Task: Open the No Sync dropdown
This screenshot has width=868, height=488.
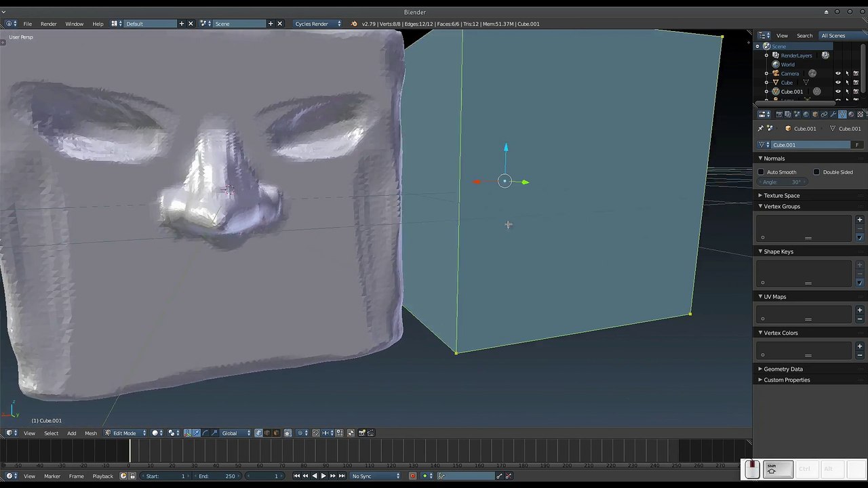Action: 375,476
